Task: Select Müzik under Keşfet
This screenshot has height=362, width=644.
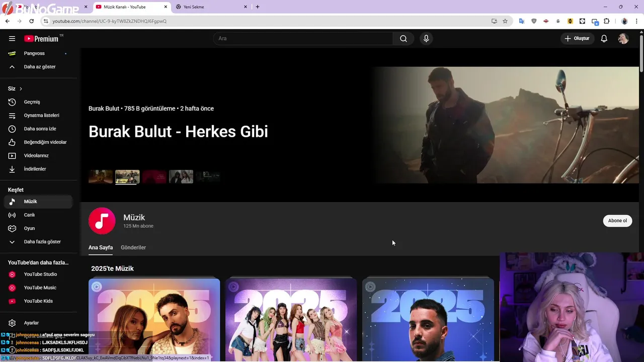Action: (38, 202)
